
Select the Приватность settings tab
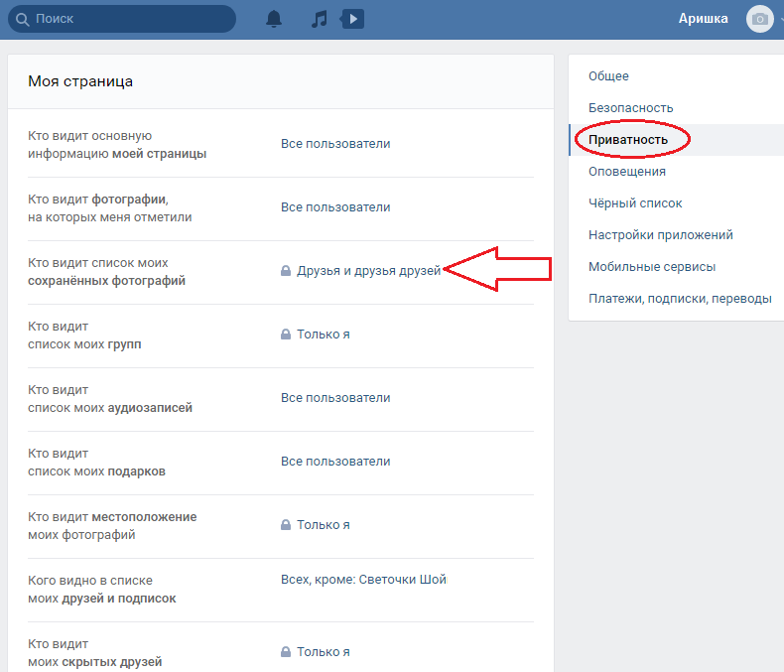[628, 140]
